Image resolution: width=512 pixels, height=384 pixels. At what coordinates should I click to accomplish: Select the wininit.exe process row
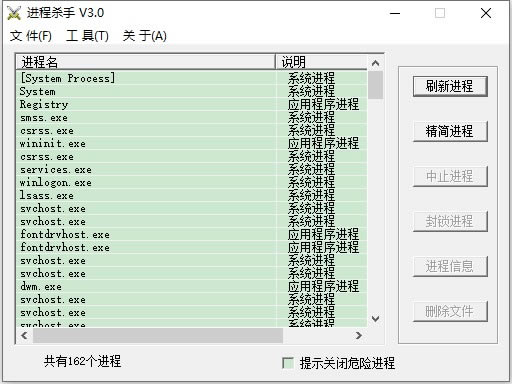point(192,143)
